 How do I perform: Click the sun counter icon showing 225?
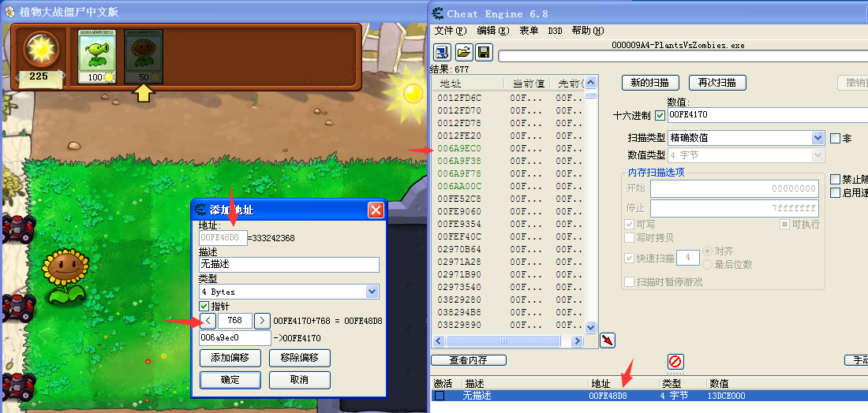40,51
